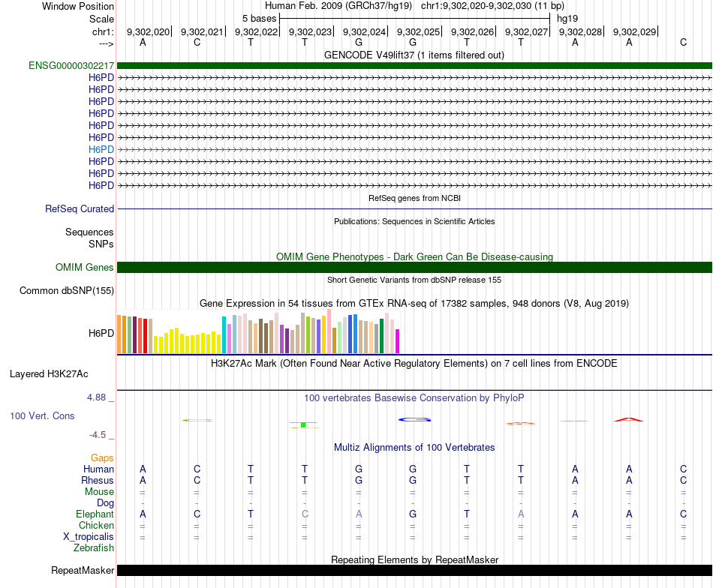Open Common dbSNP(155) track label
Image resolution: width=713 pixels, height=588 pixels.
pyautogui.click(x=67, y=291)
